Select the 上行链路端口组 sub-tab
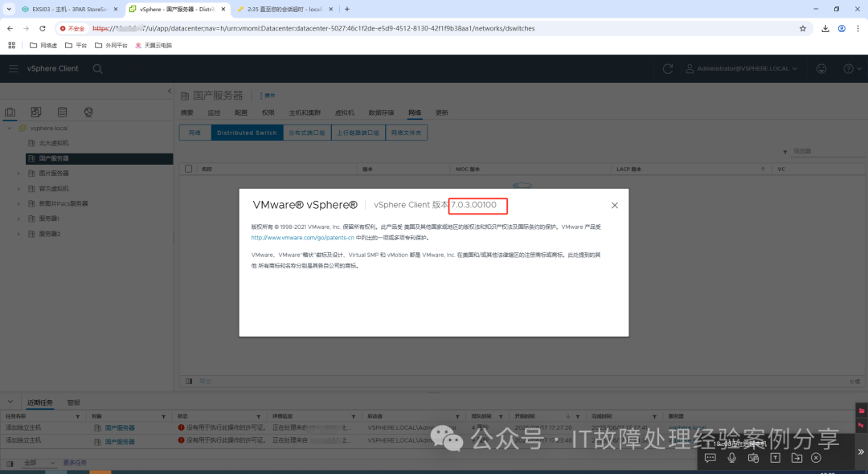This screenshot has height=474, width=868. point(358,133)
